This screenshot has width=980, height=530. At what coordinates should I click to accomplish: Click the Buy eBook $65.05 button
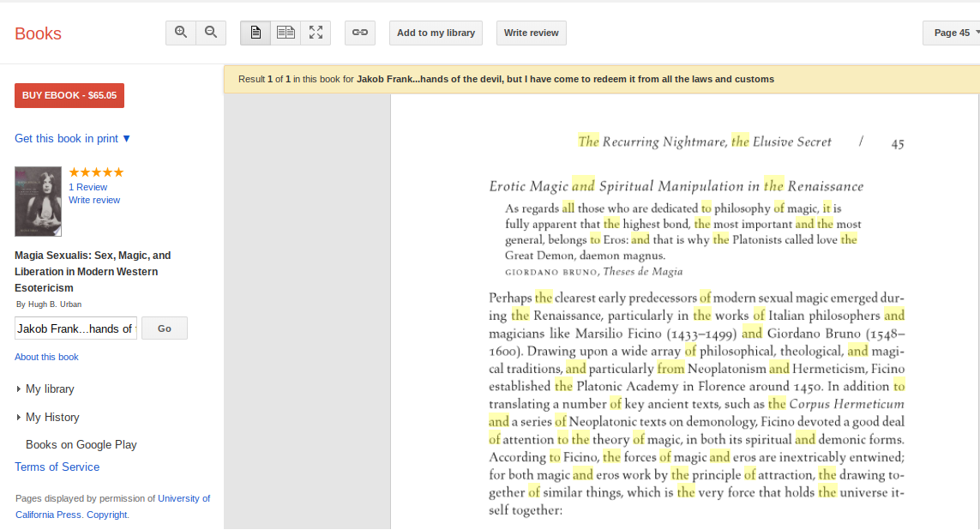click(x=69, y=96)
